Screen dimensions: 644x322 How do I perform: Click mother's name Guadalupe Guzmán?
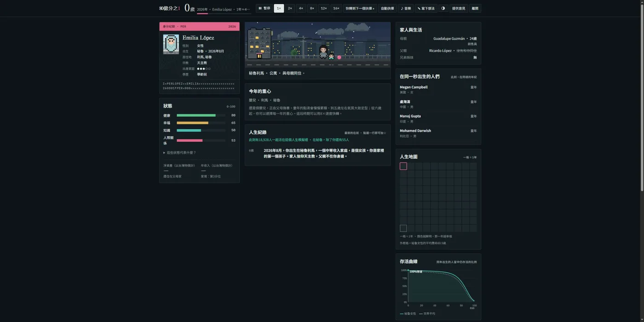[x=449, y=39]
